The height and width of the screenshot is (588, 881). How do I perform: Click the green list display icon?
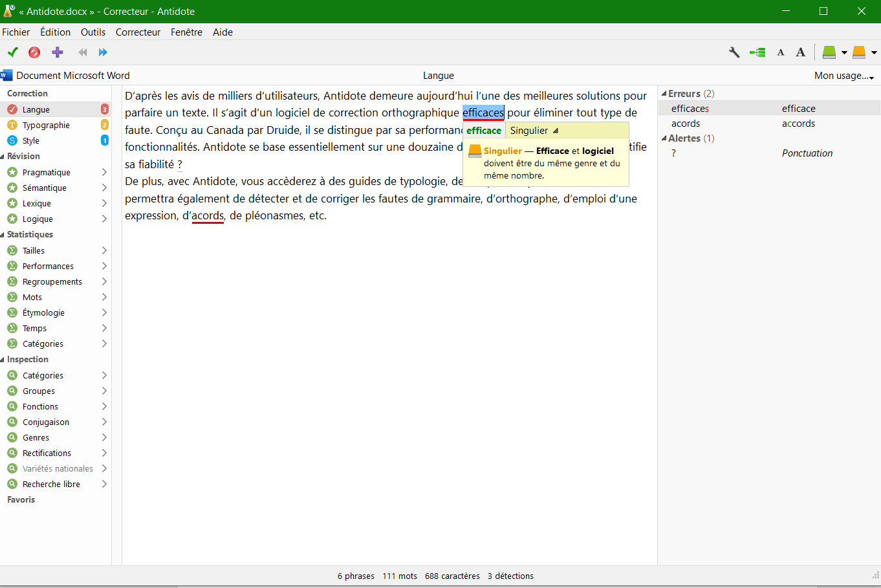757,52
